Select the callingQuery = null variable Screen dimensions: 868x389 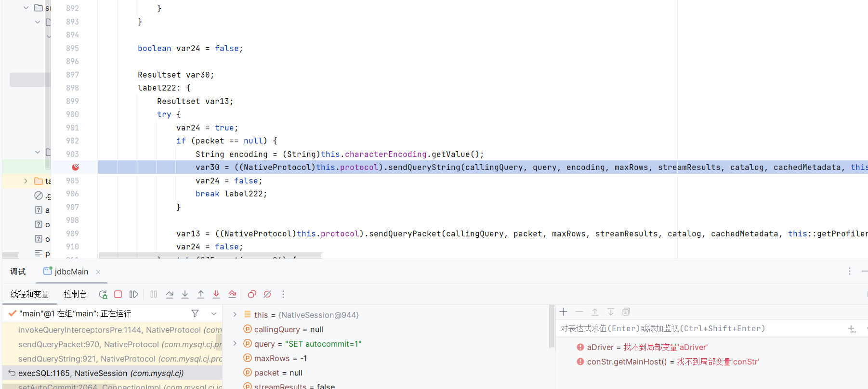click(x=289, y=329)
